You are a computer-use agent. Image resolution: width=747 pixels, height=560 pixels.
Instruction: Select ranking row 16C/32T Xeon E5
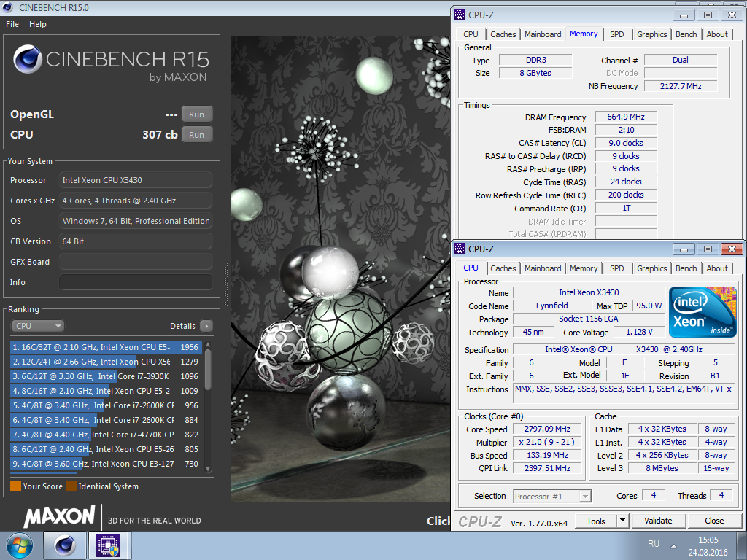coord(107,347)
